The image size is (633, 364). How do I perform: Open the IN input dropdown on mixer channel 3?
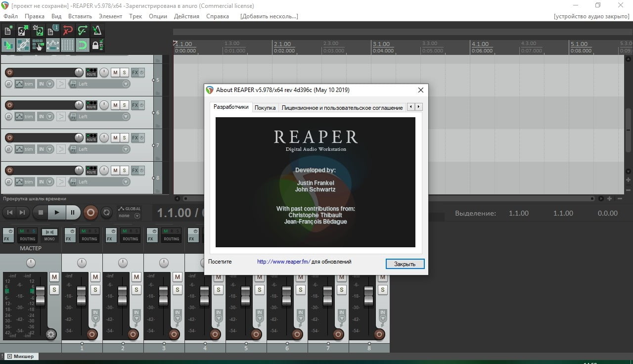point(178,315)
